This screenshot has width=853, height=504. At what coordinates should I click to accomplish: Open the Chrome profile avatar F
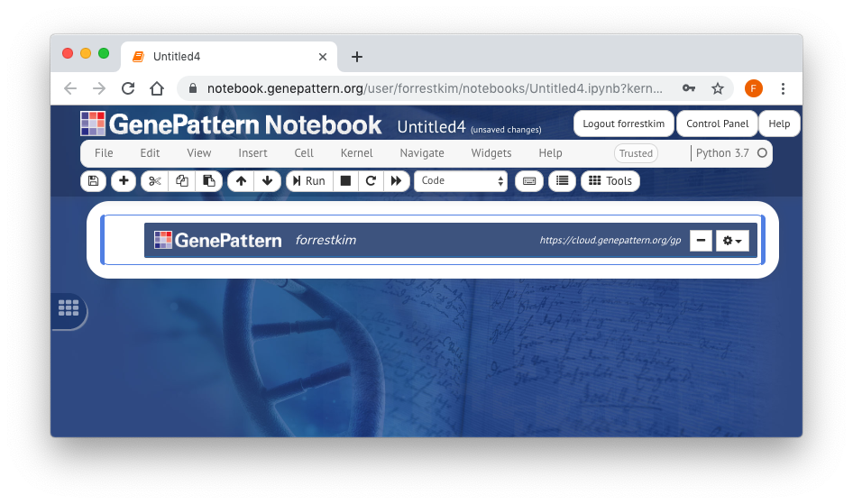pyautogui.click(x=754, y=88)
